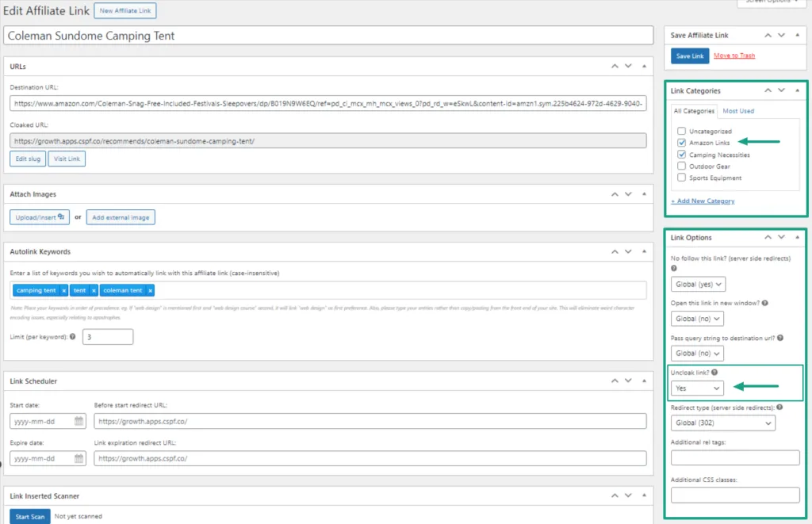Show help for Pass query string
812x524 pixels.
point(780,338)
